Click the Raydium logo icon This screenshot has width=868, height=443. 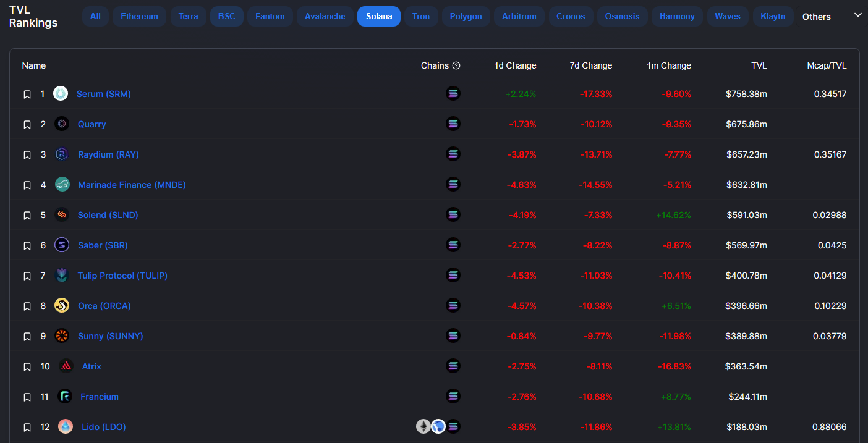coord(62,154)
